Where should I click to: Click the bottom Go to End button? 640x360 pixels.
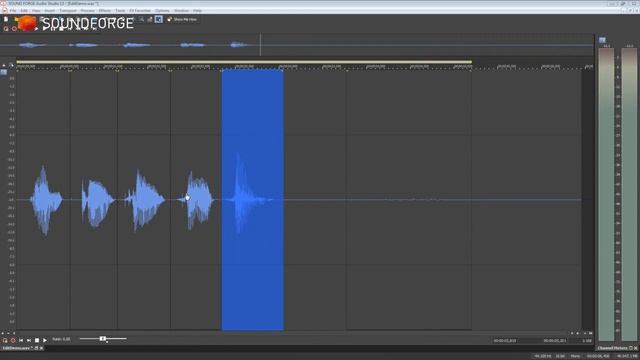29,340
